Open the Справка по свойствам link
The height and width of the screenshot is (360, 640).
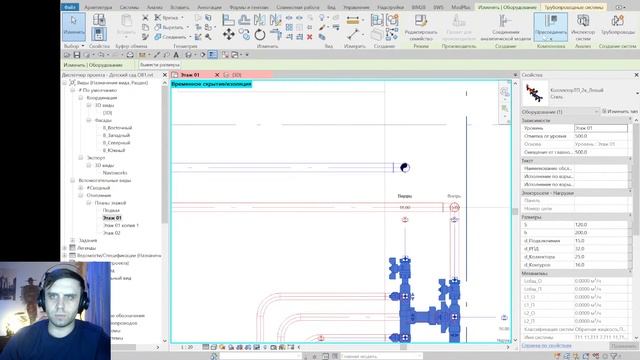point(547,346)
